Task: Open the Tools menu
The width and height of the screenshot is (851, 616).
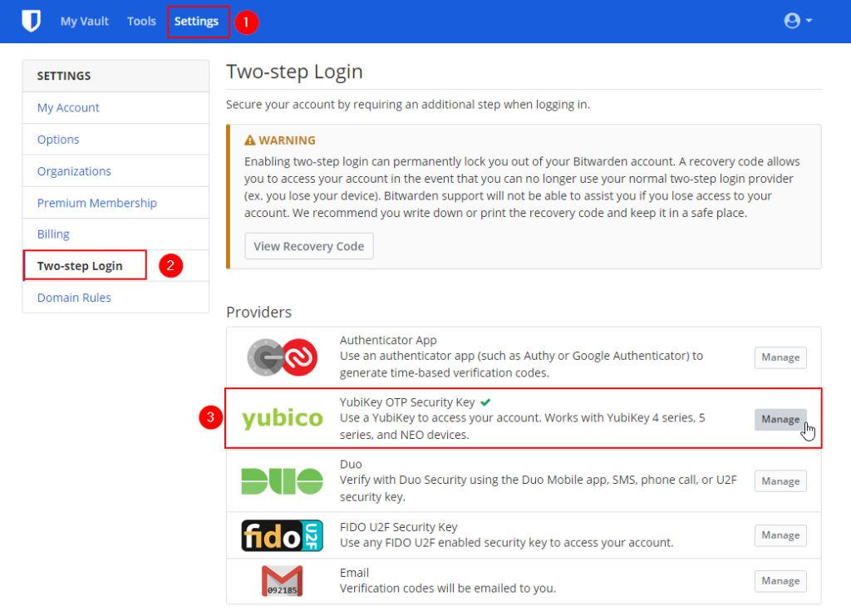Action: coord(141,22)
